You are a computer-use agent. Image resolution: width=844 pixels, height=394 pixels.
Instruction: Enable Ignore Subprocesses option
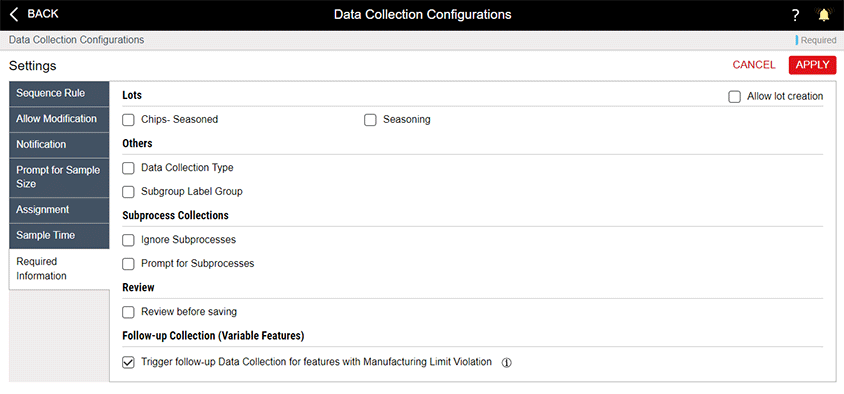(128, 240)
